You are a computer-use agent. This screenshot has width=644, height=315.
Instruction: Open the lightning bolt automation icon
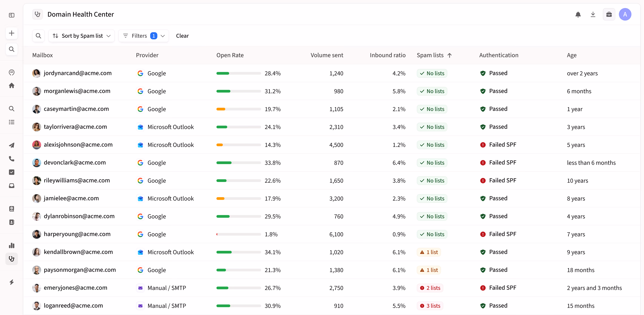(x=11, y=282)
